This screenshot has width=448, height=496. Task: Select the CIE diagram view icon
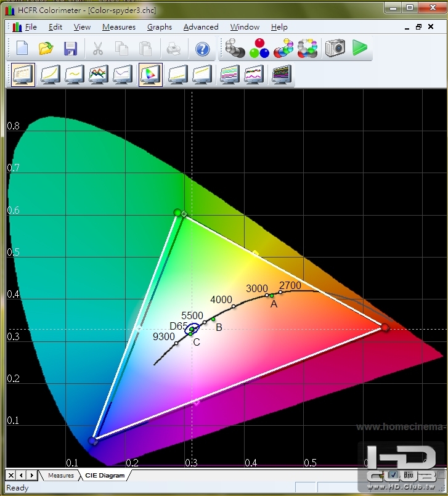tap(150, 75)
